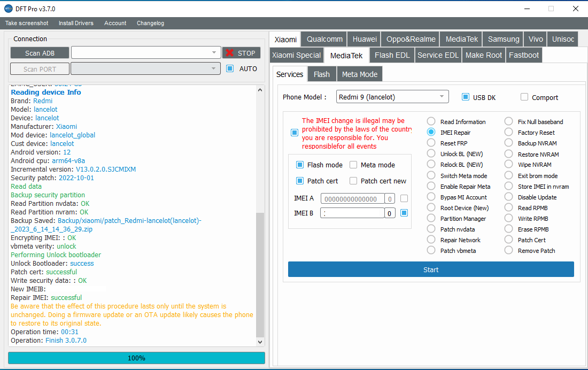Select the Partition Manager option
The width and height of the screenshot is (588, 370).
[x=431, y=218]
